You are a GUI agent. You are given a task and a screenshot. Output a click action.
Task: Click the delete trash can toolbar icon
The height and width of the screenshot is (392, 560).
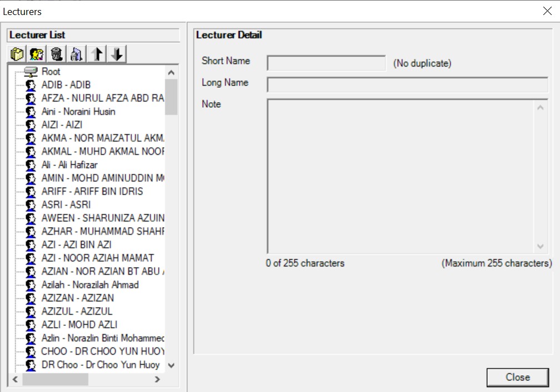[56, 54]
